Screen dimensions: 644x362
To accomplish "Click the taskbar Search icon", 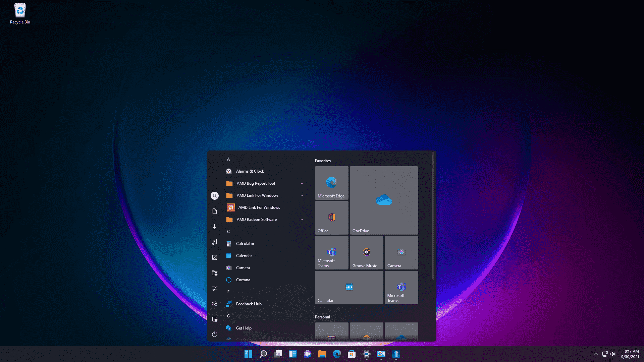I will (263, 354).
